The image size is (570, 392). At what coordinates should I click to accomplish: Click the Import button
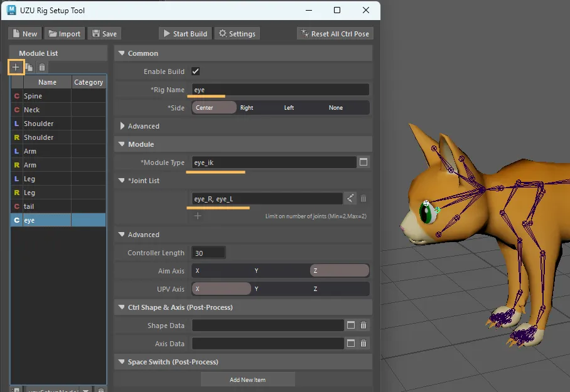(65, 33)
